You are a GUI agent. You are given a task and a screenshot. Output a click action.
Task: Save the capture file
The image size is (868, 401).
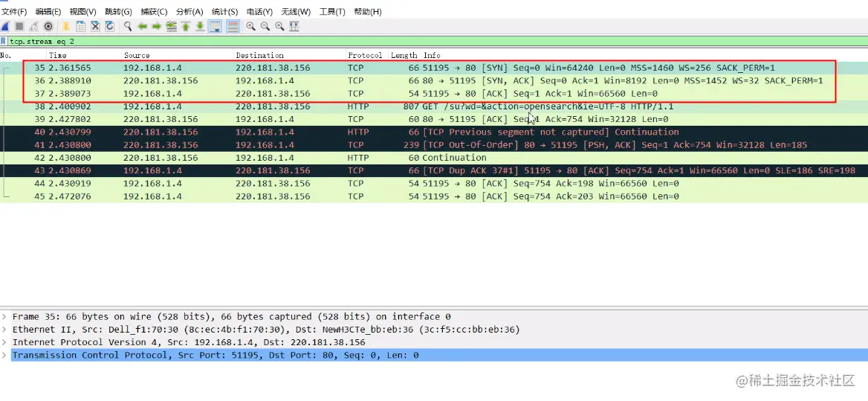pos(81,26)
